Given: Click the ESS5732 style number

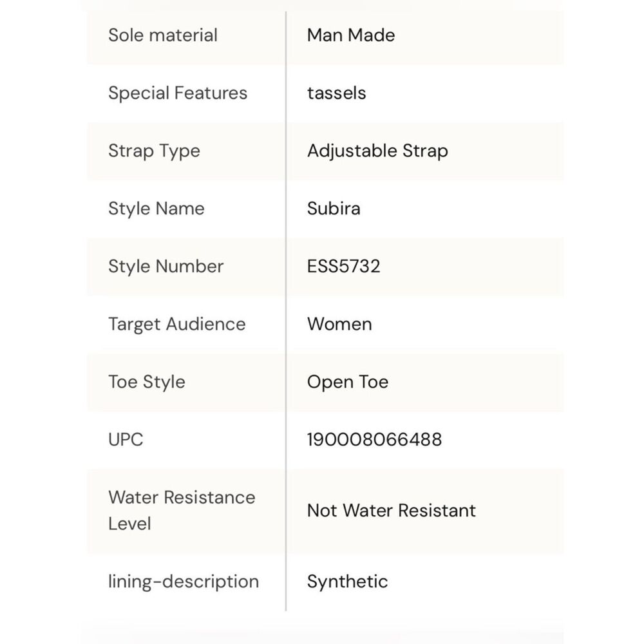Looking at the screenshot, I should tap(343, 267).
